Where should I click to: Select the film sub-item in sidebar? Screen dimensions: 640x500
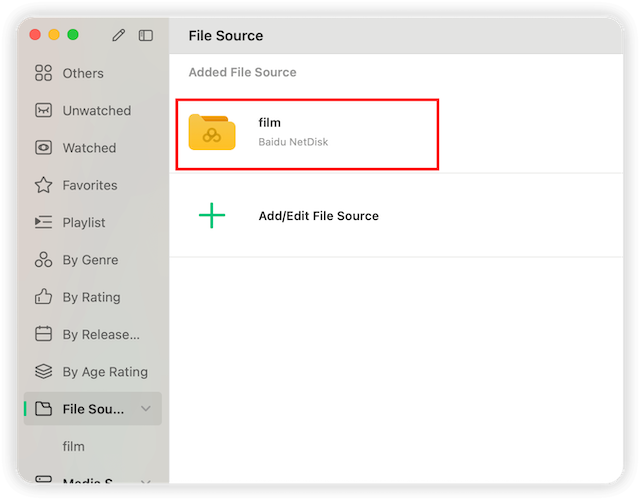coord(74,446)
